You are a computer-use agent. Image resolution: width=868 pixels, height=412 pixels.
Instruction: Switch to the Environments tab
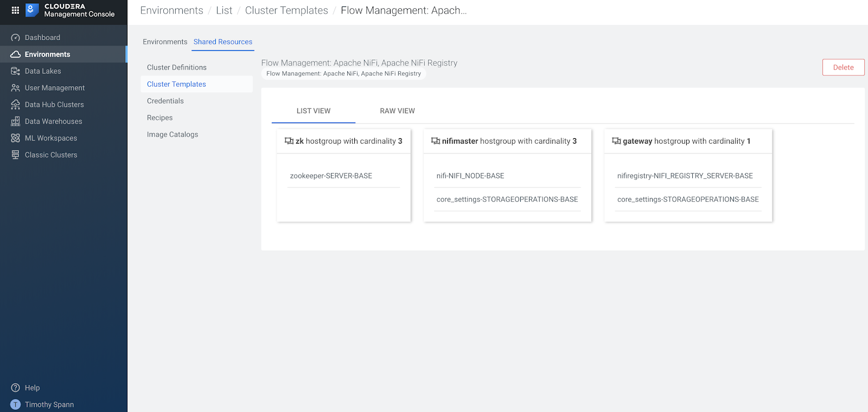click(165, 42)
